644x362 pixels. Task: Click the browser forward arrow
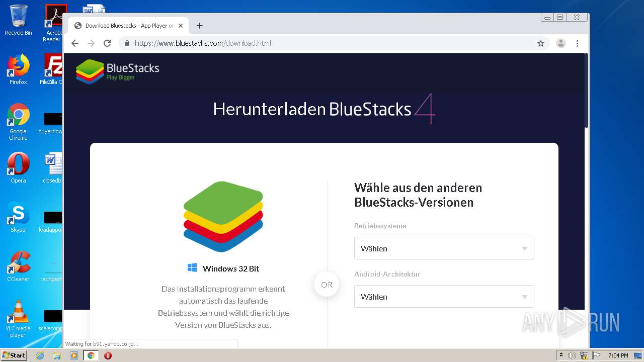pos(91,43)
